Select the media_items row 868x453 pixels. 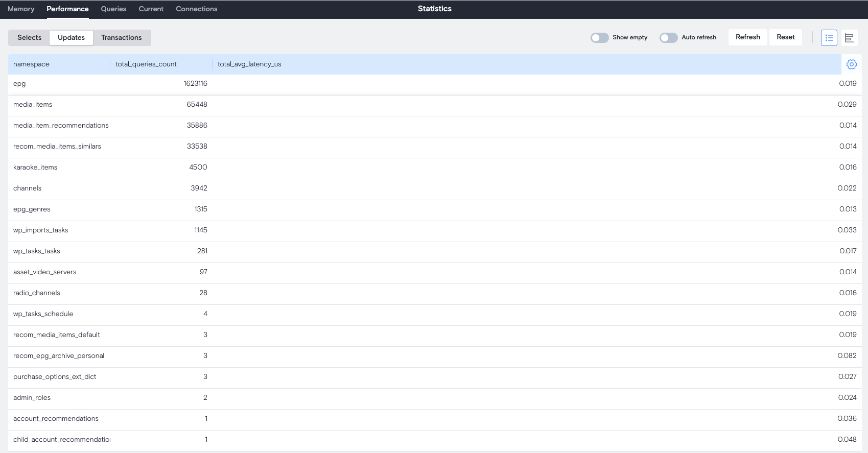(x=33, y=105)
